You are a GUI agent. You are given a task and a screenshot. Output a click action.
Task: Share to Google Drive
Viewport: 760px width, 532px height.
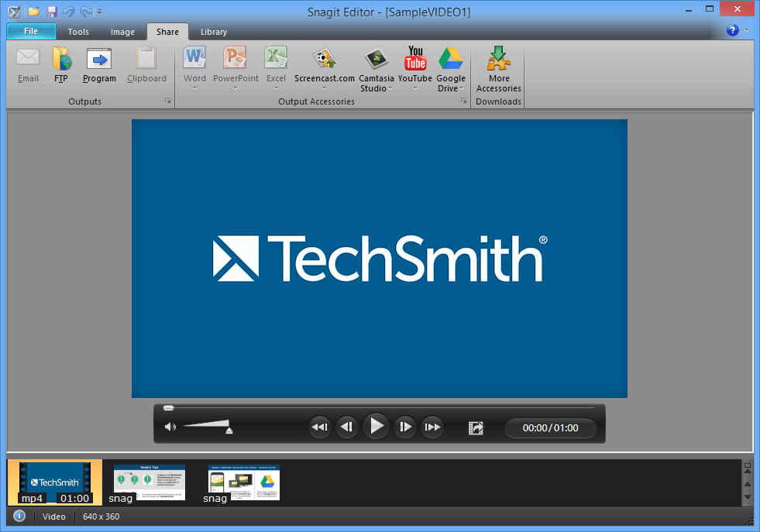pyautogui.click(x=451, y=60)
